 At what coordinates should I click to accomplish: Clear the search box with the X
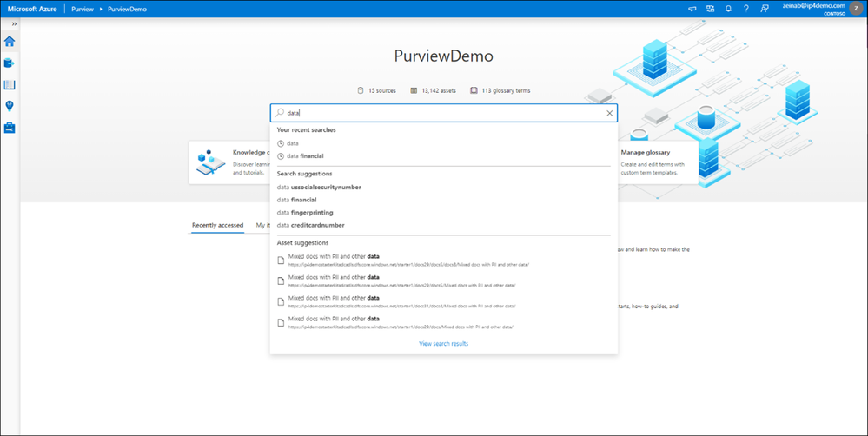[x=609, y=113]
